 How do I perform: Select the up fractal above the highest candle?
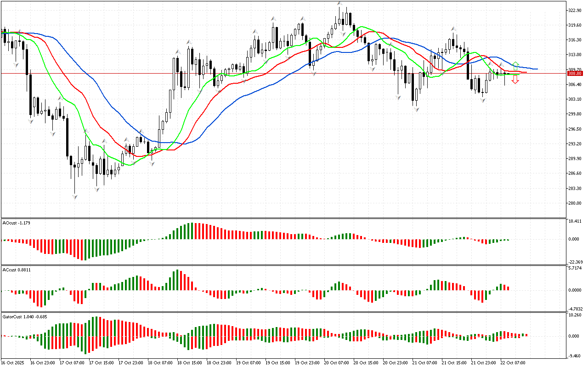point(340,4)
